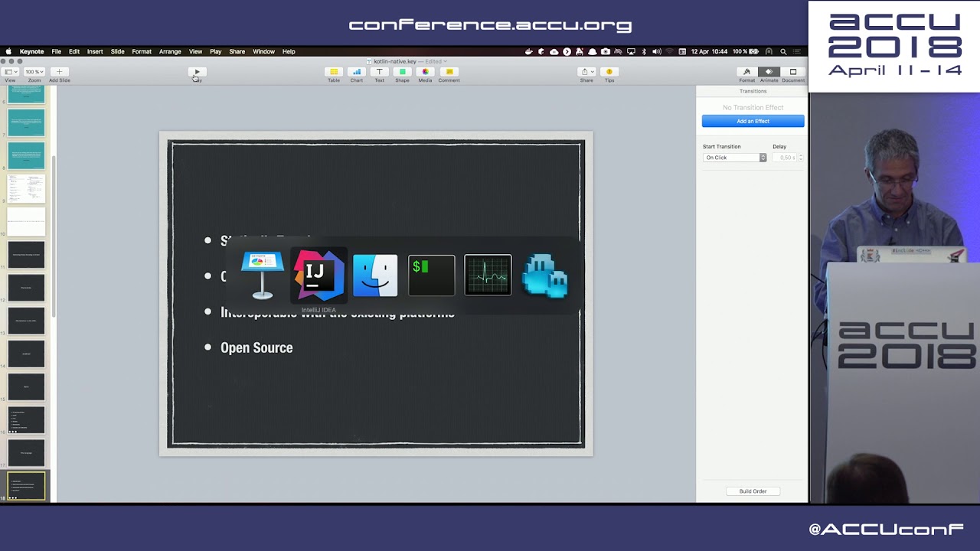980x551 pixels.
Task: Open the View dropdown in the toolbar
Action: coord(9,72)
